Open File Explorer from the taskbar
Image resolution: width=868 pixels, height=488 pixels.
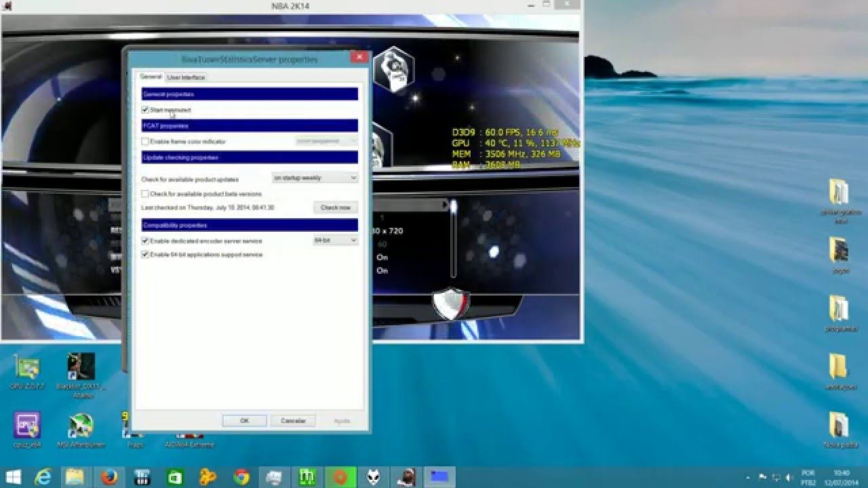click(x=76, y=477)
